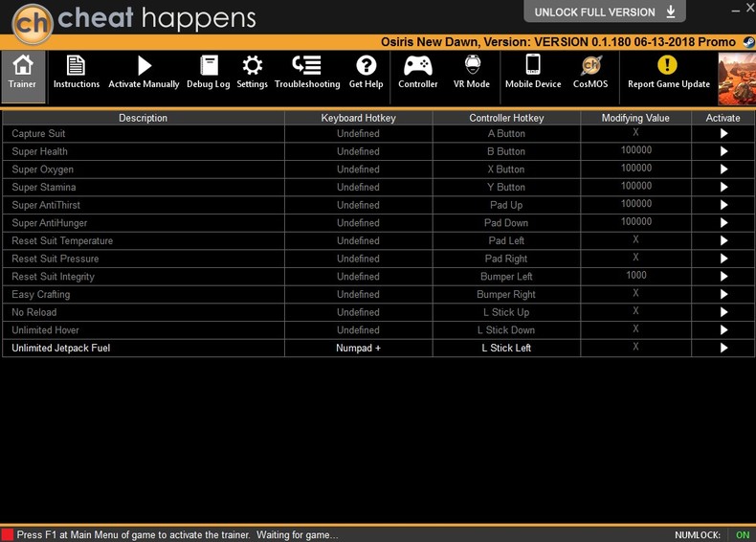Viewport: 756px width, 542px height.
Task: Open Controller options
Action: pos(417,73)
